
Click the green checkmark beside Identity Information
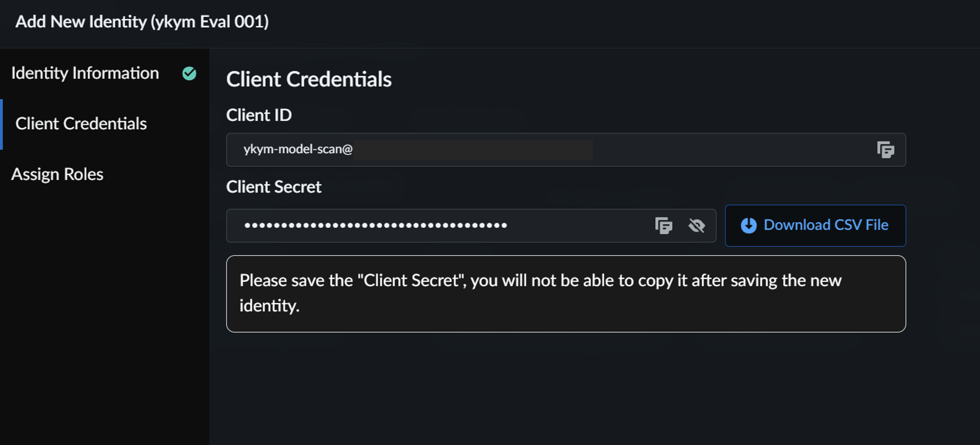pyautogui.click(x=189, y=73)
